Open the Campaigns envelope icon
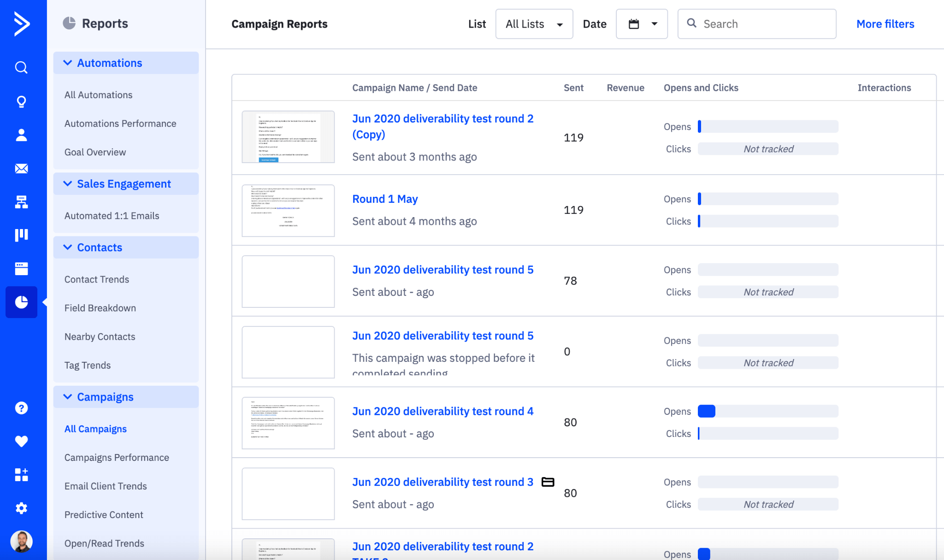Screen dimensions: 944x560 coord(21,169)
